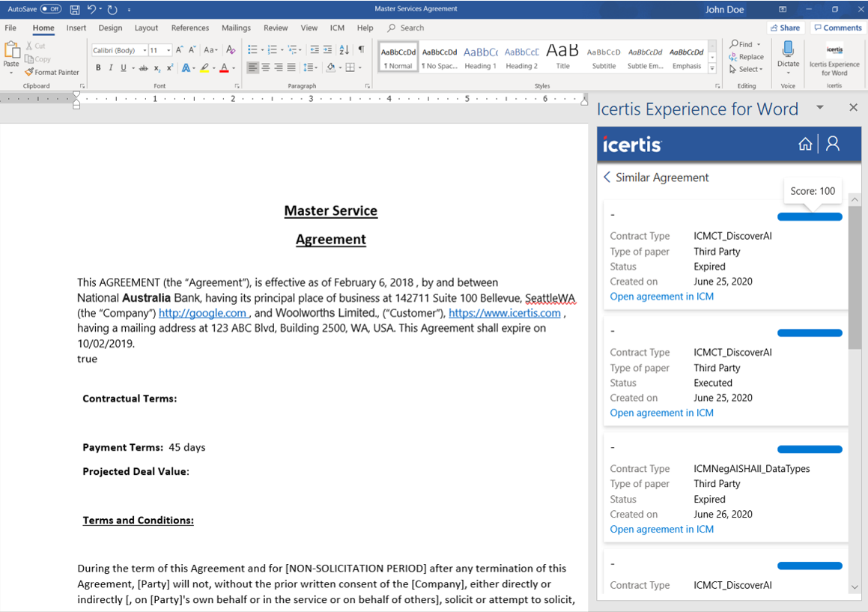868x612 pixels.
Task: Sort the selected paragraphs
Action: click(x=344, y=50)
